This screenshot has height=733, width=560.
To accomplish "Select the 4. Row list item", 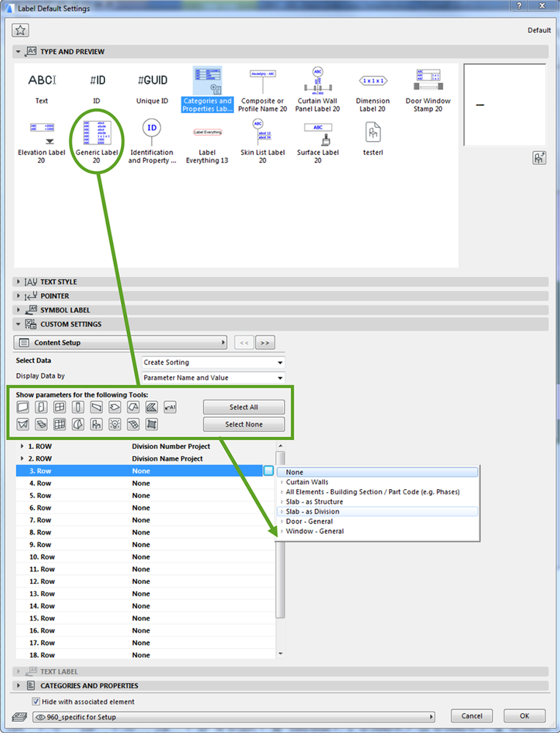I will click(x=145, y=483).
